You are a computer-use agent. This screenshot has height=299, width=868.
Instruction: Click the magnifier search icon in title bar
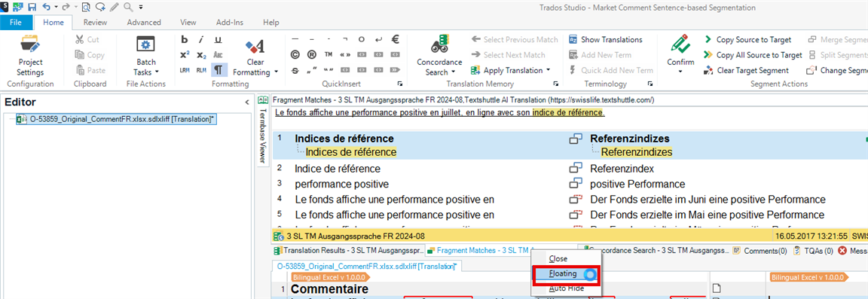tap(128, 8)
